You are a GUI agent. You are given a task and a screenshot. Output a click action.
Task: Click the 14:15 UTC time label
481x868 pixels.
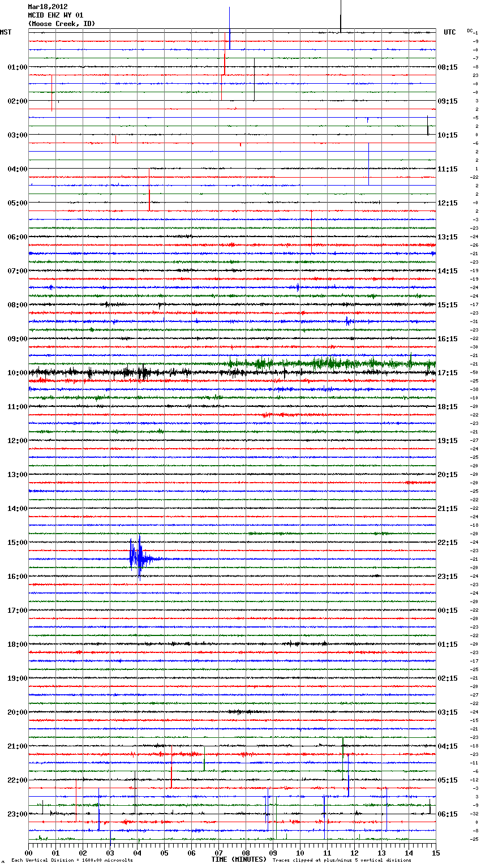pyautogui.click(x=448, y=271)
